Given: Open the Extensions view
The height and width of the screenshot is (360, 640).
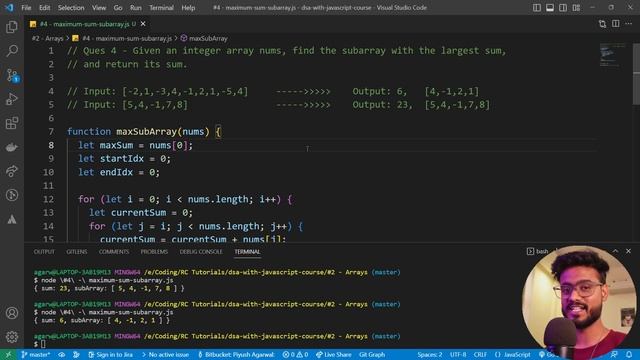Looking at the screenshot, I should tap(12, 123).
